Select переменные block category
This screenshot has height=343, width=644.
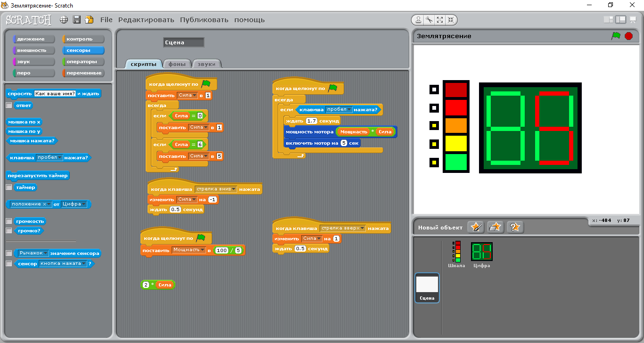pos(83,73)
